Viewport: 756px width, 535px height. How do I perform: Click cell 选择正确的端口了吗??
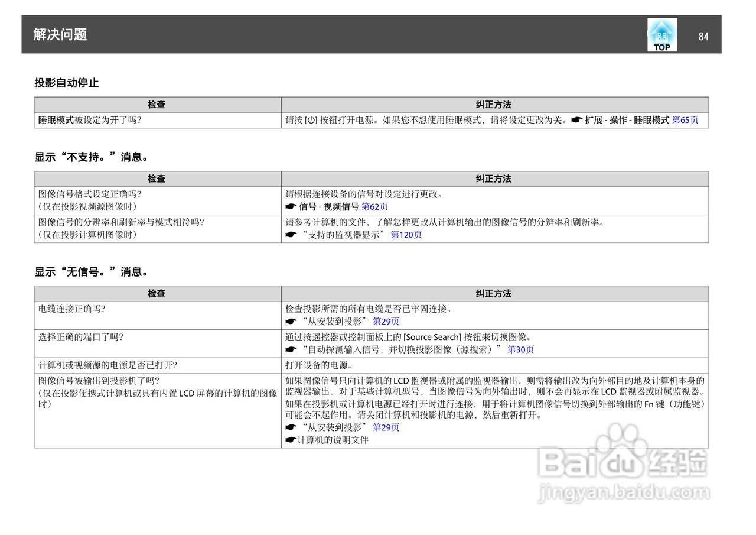(x=158, y=343)
